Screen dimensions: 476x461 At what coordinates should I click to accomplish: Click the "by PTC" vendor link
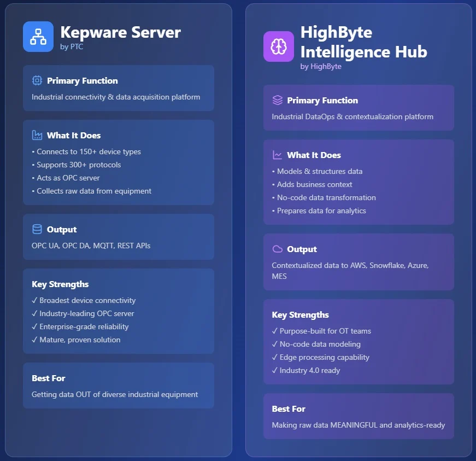(72, 47)
